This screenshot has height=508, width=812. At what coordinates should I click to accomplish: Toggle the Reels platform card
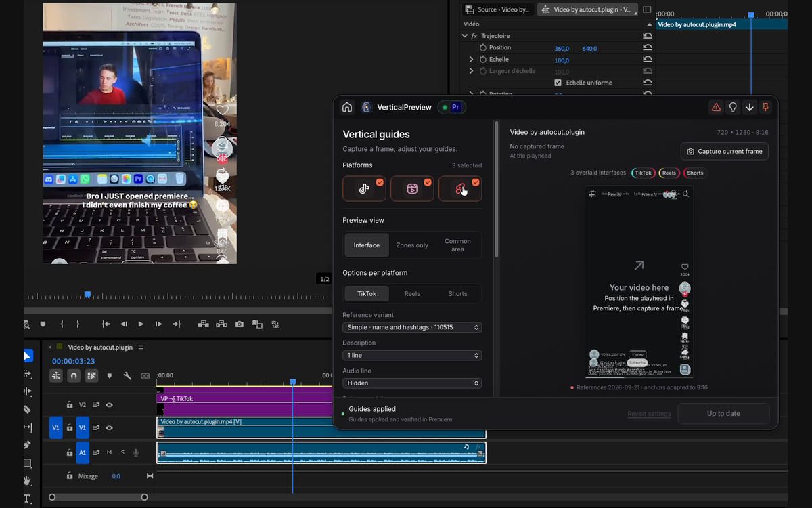tap(412, 189)
